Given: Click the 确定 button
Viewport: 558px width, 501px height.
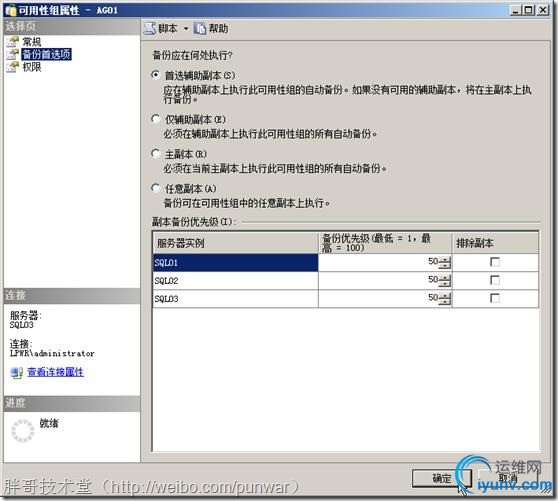Looking at the screenshot, I should (442, 478).
